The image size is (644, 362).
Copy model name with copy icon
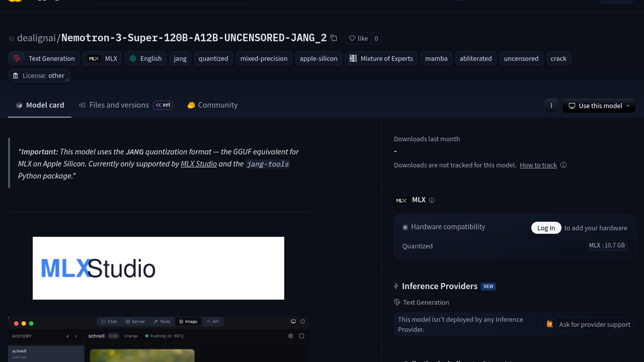333,38
